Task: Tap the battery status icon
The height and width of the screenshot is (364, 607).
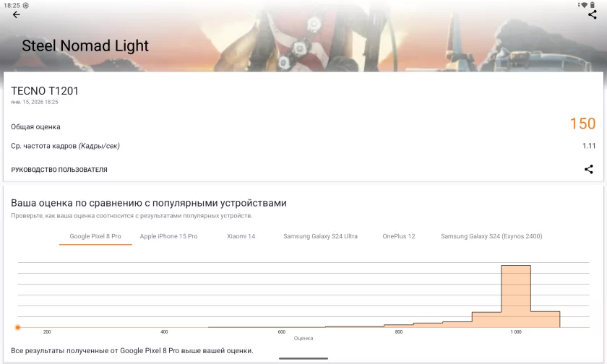Action: (593, 5)
